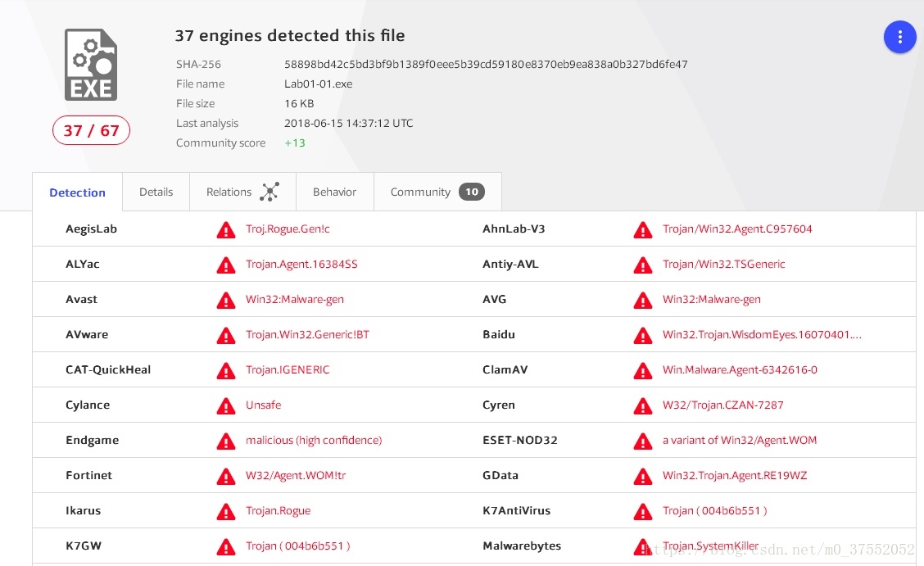Click the warning icon for Fortinet

tap(226, 477)
